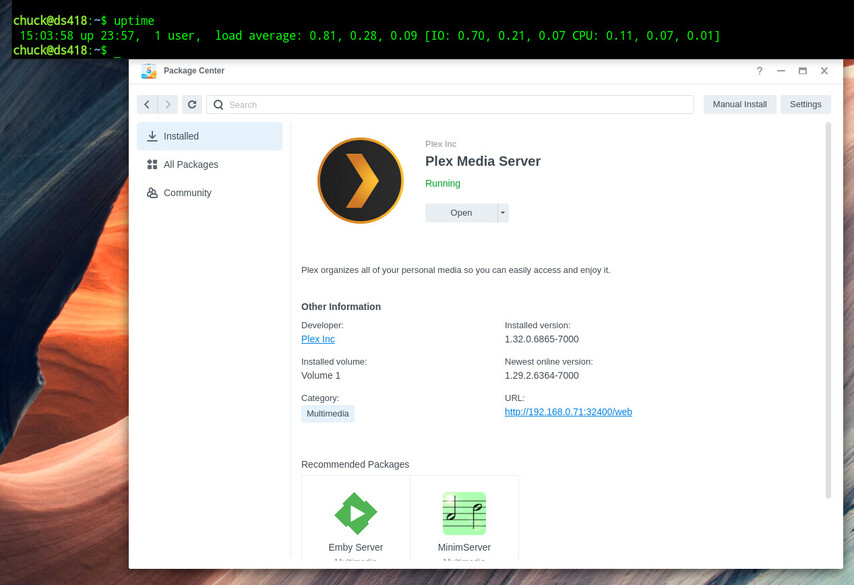This screenshot has height=585, width=854.
Task: Select the Multimedia category tag
Action: click(x=327, y=413)
